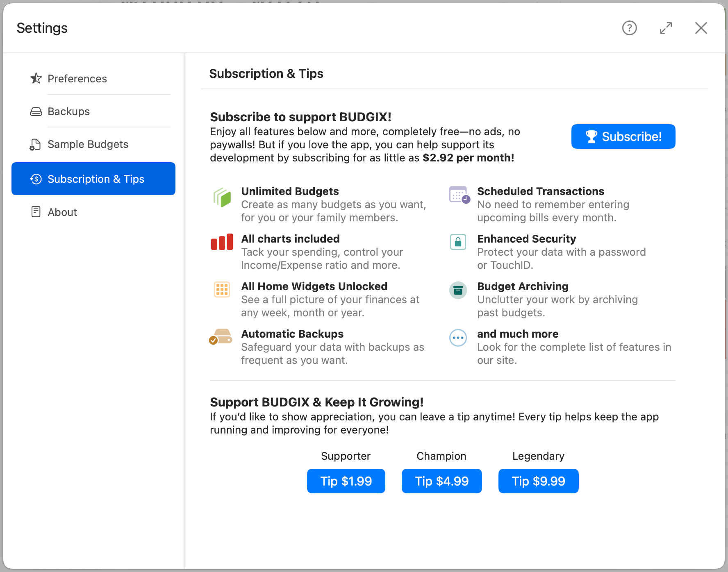
Task: Click the Preferences star icon
Action: [36, 78]
